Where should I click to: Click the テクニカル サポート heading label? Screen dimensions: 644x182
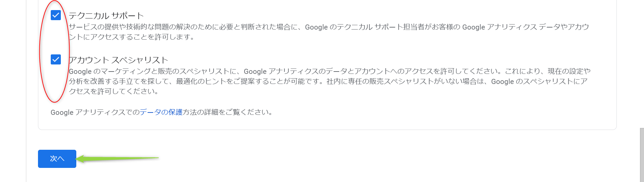click(x=106, y=16)
